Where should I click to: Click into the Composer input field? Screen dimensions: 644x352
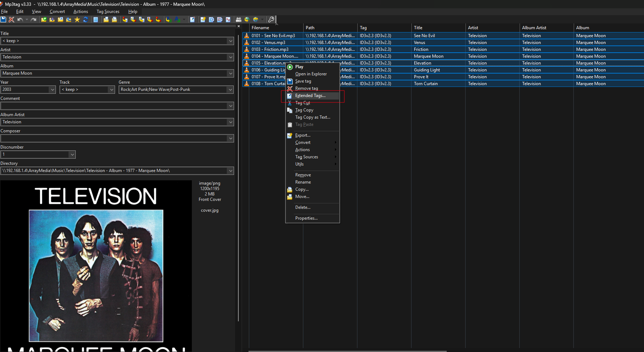pos(114,138)
